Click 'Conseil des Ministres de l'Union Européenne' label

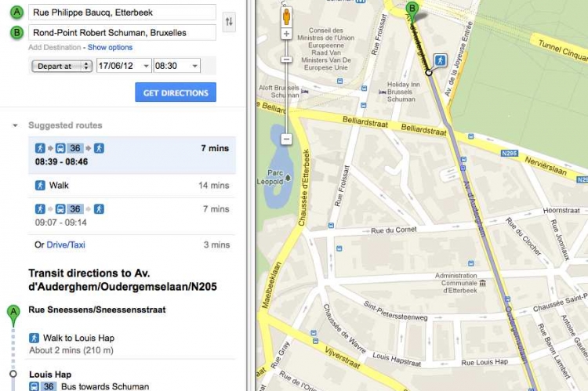325,49
